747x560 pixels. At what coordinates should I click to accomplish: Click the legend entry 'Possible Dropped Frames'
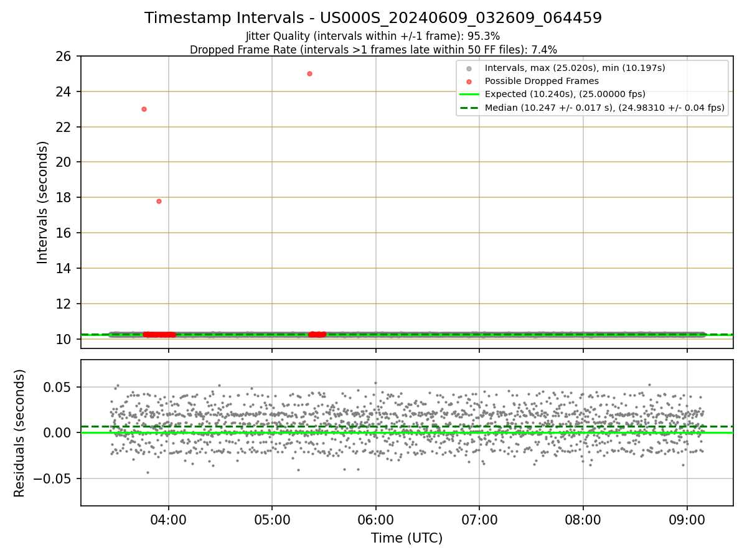pos(542,81)
